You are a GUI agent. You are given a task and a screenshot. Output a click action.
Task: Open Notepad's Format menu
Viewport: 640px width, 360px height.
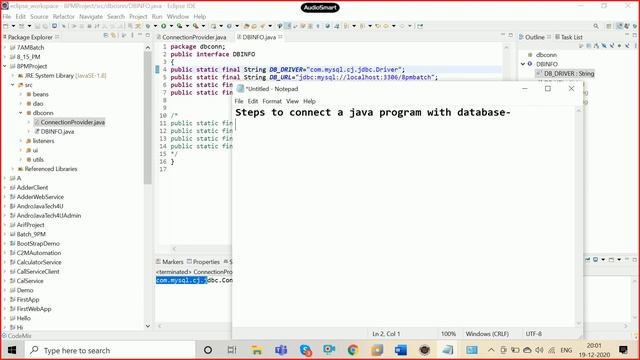point(272,101)
